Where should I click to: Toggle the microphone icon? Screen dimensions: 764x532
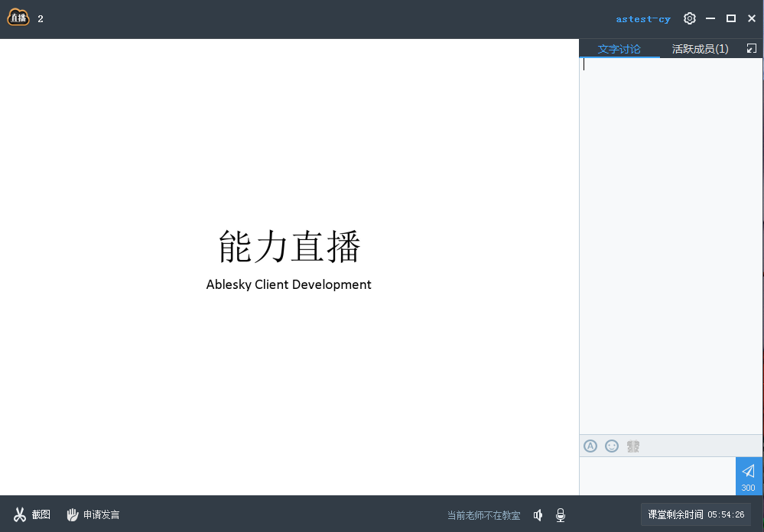561,515
